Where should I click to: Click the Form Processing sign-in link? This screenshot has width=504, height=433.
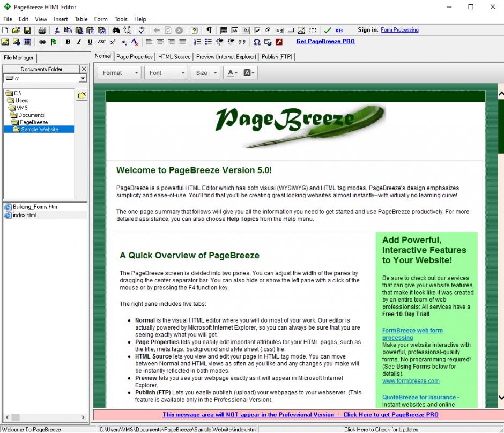pos(399,30)
